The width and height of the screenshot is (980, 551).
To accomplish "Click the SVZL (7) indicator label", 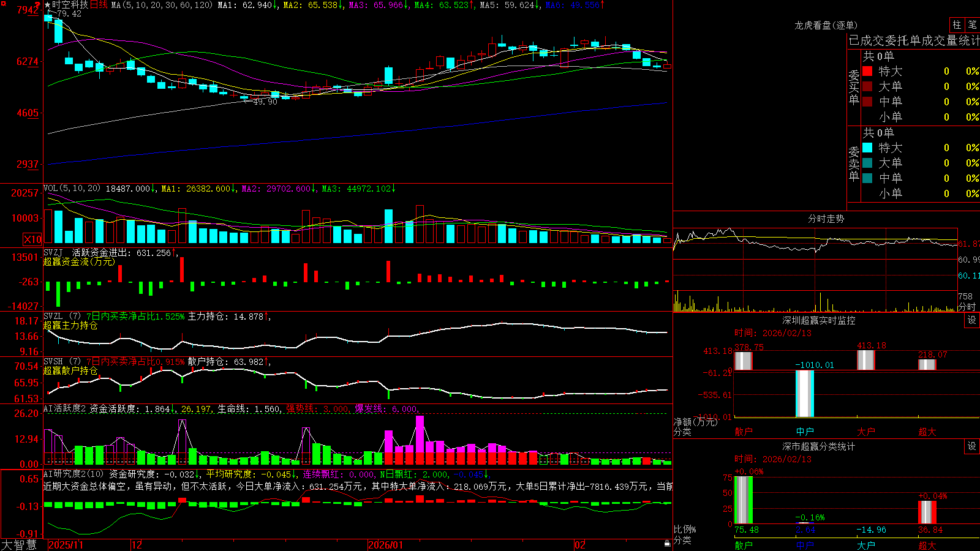I will tap(62, 317).
